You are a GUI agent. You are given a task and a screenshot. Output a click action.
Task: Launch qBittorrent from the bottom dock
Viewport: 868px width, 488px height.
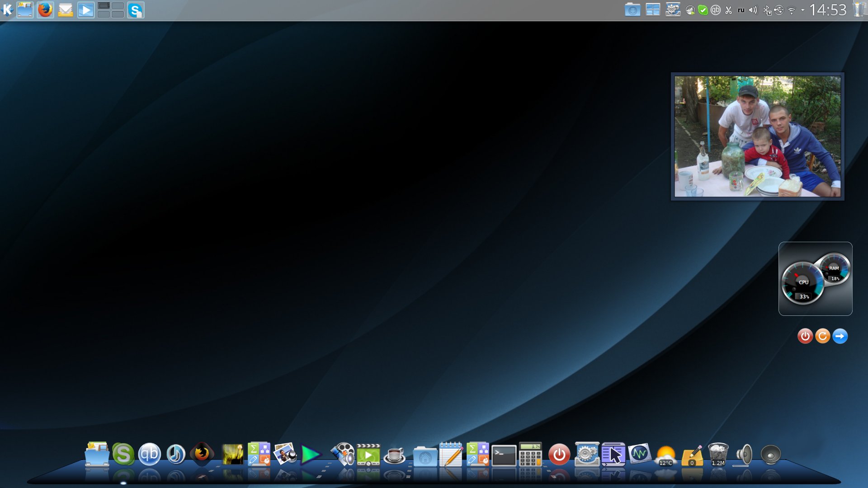click(149, 454)
